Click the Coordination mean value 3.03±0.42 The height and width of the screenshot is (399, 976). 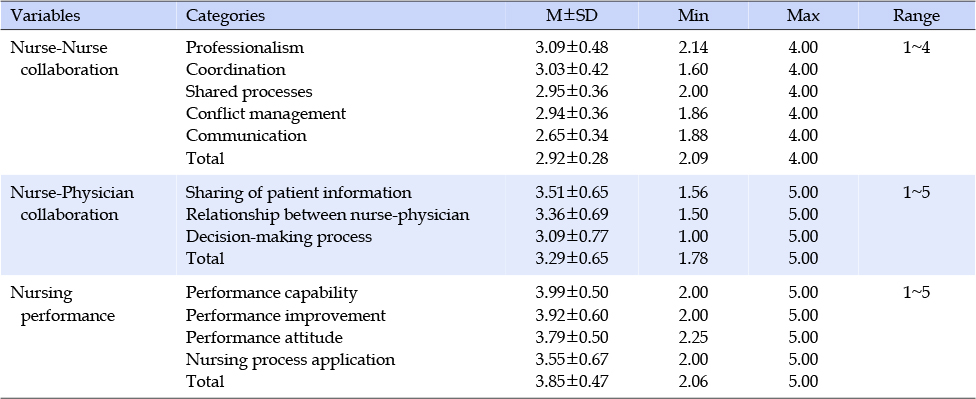[571, 69]
